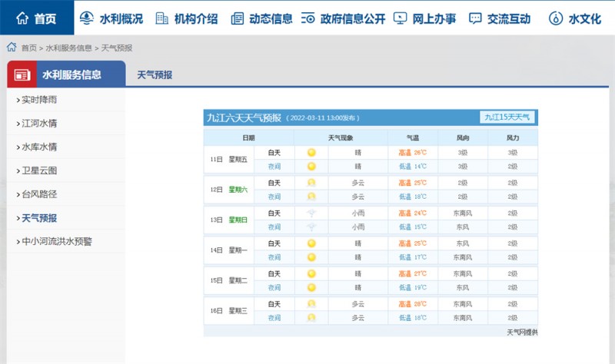Click sunny icon for 15日 白天
Screen dimensions: 615x364
tap(311, 273)
